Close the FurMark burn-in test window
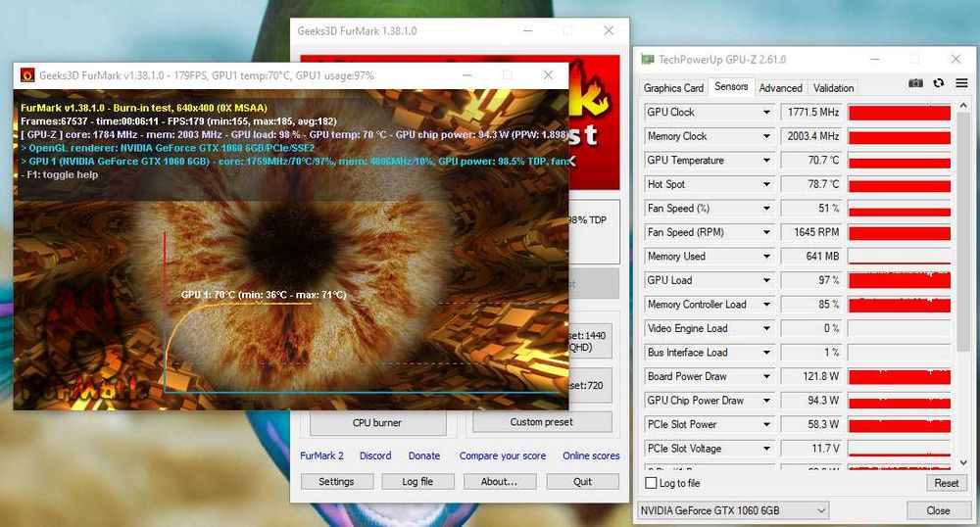 click(548, 75)
